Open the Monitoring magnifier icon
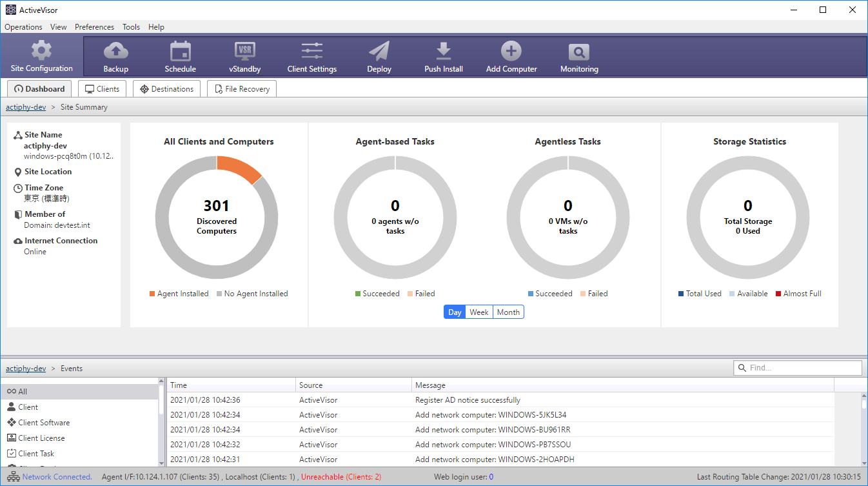Screen dimensions: 868x486 [x=579, y=52]
